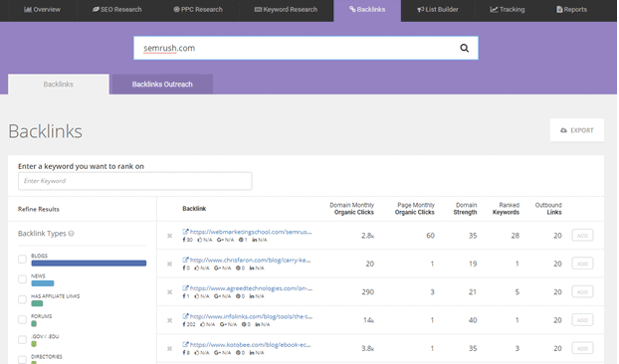The width and height of the screenshot is (619, 364).
Task: Open the List Builder tab
Action: pyautogui.click(x=438, y=10)
